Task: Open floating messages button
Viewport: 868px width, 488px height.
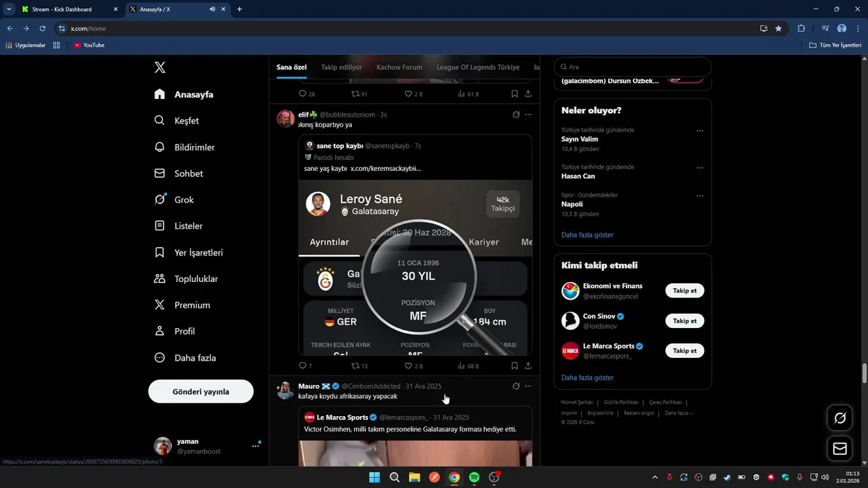Action: [840, 449]
